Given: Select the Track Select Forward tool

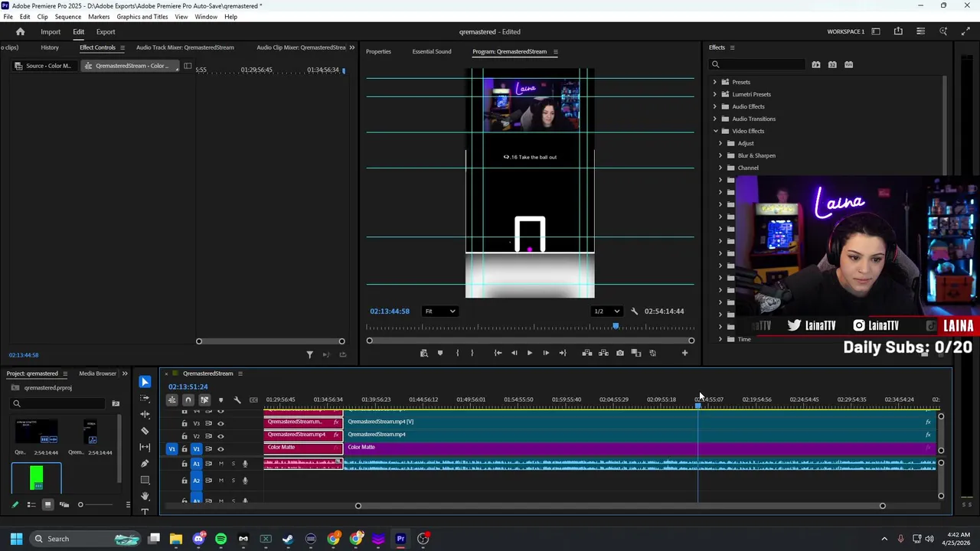Looking at the screenshot, I should coord(145,398).
